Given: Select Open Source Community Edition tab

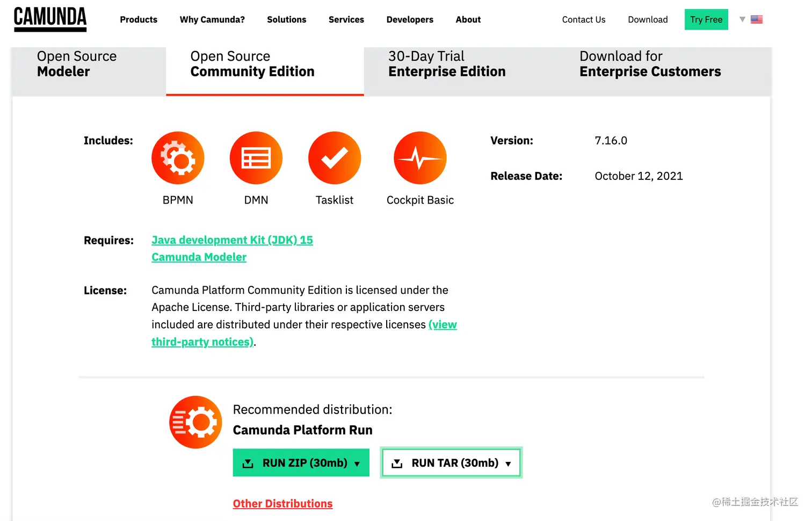Looking at the screenshot, I should [x=265, y=71].
